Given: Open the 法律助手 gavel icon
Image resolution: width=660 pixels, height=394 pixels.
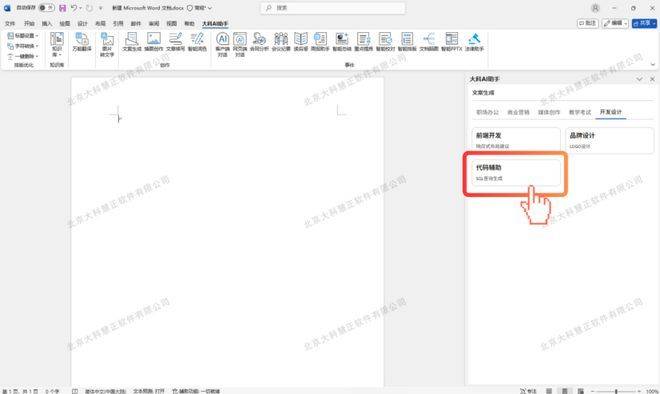Looking at the screenshot, I should point(474,42).
